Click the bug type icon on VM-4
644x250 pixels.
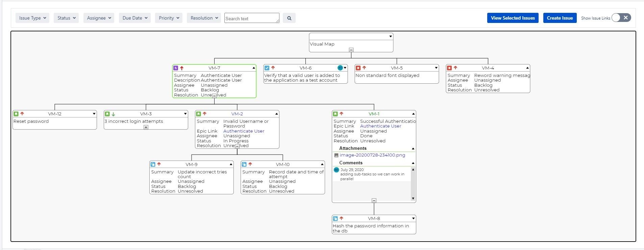(x=449, y=68)
